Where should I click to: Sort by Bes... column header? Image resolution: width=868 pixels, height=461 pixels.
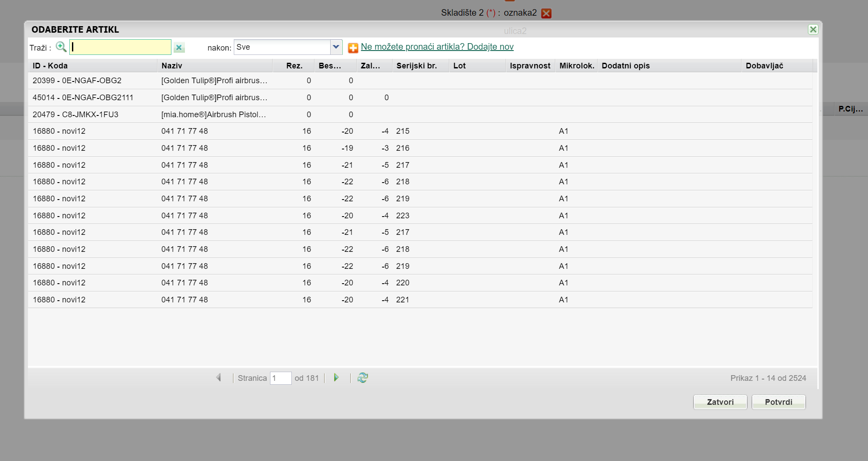(335, 66)
